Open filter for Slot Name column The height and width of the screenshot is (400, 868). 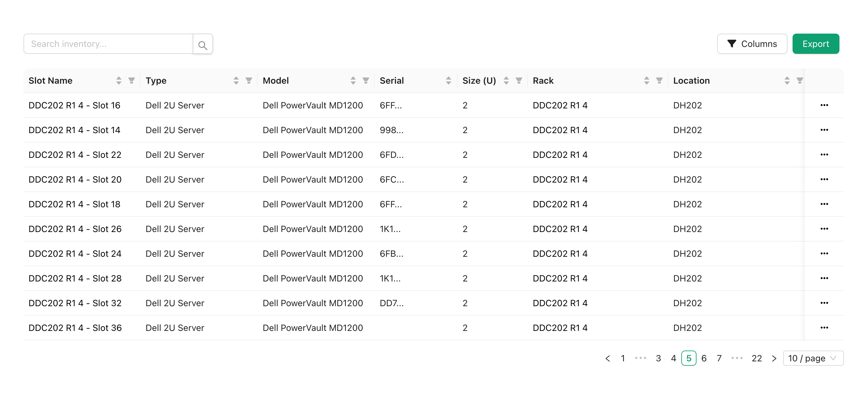[x=132, y=81]
